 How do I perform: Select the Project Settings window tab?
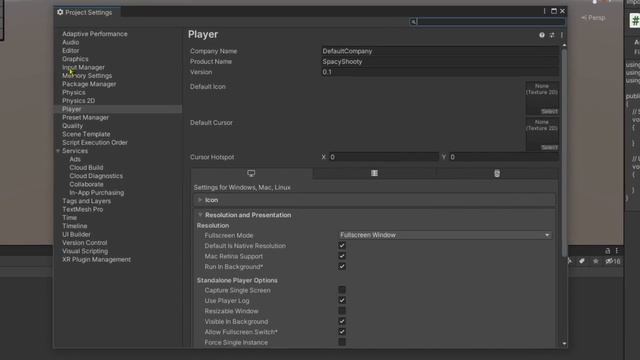point(87,12)
